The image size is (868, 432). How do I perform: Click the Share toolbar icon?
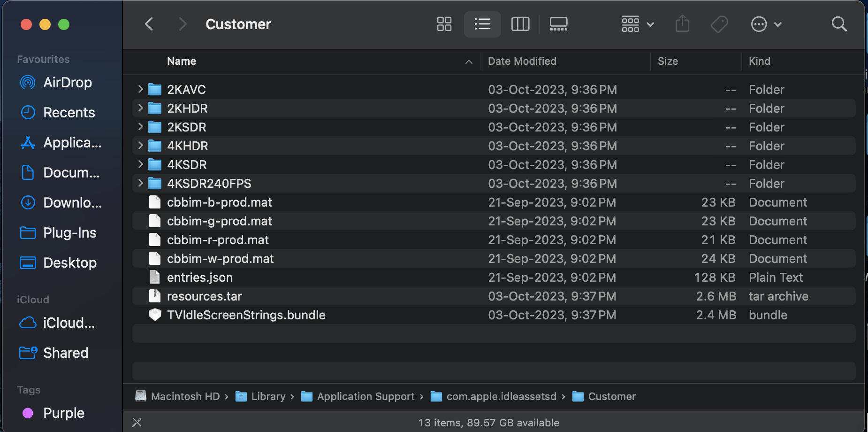tap(682, 24)
